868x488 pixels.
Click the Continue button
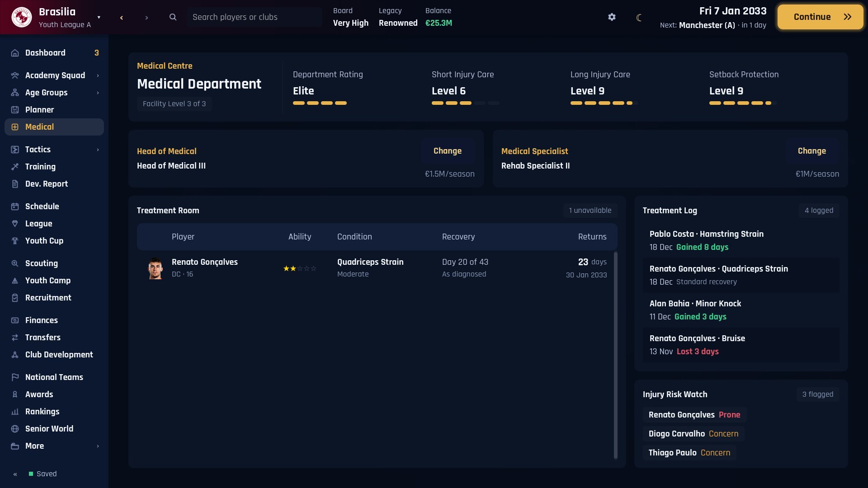(x=820, y=17)
